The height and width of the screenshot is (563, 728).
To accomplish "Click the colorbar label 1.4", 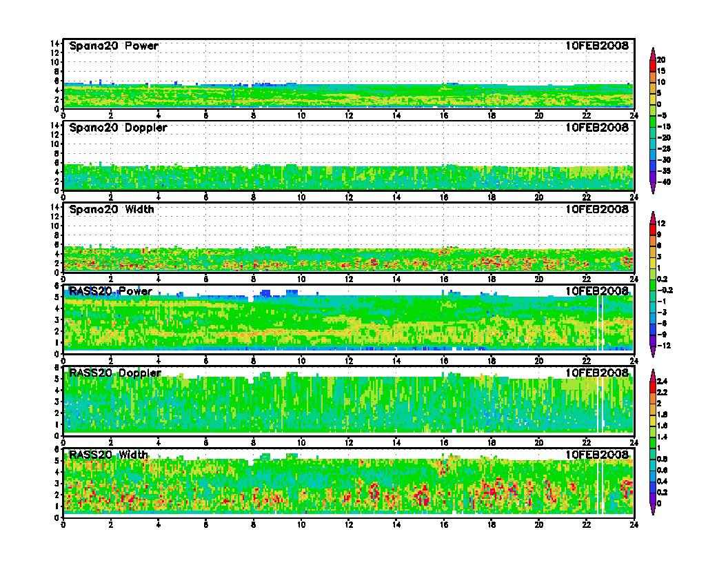I will click(x=662, y=437).
